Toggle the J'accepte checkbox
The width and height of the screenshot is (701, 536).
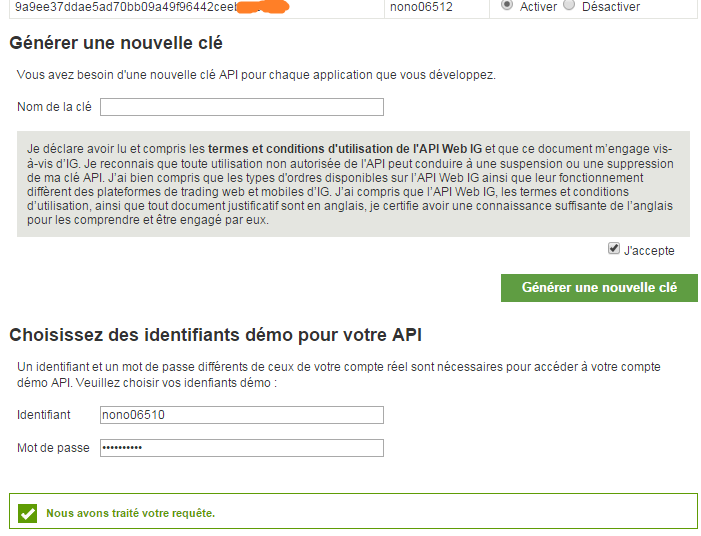(613, 249)
